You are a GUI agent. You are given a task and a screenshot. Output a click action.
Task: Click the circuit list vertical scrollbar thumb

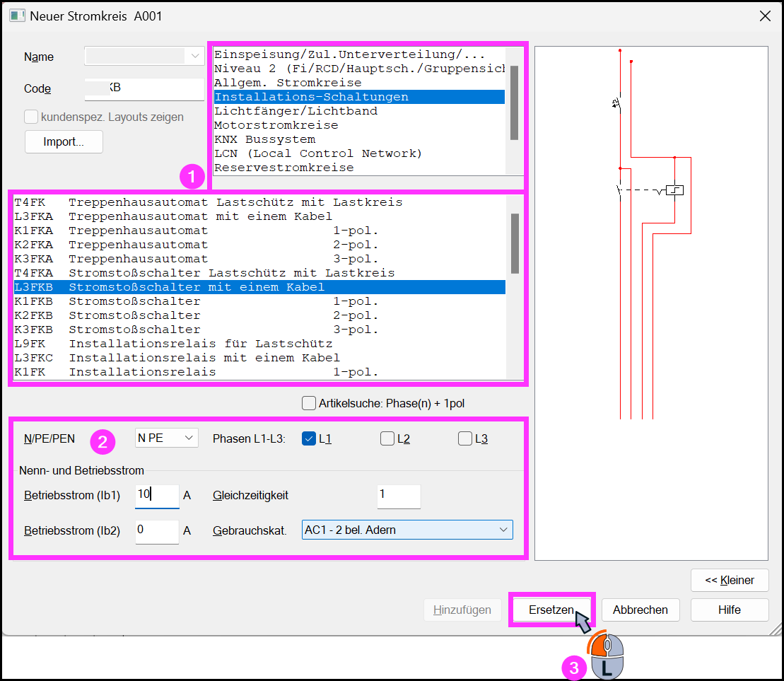coord(515,243)
